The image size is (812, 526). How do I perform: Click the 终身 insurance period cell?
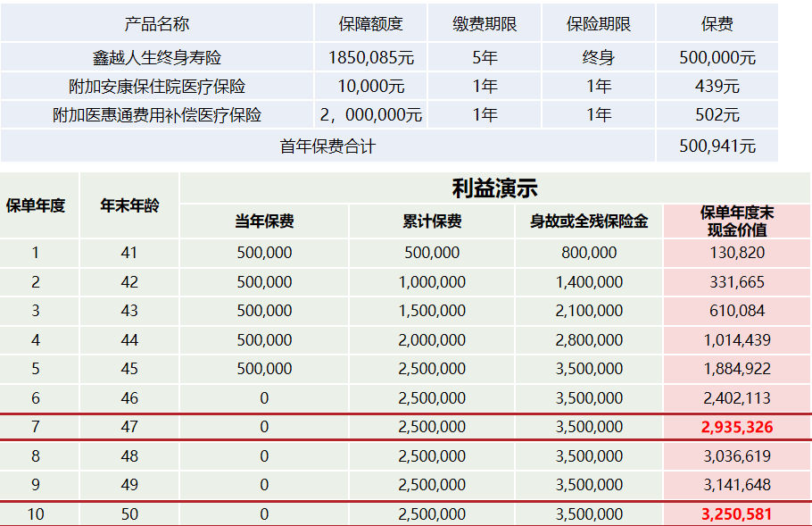[x=598, y=57]
